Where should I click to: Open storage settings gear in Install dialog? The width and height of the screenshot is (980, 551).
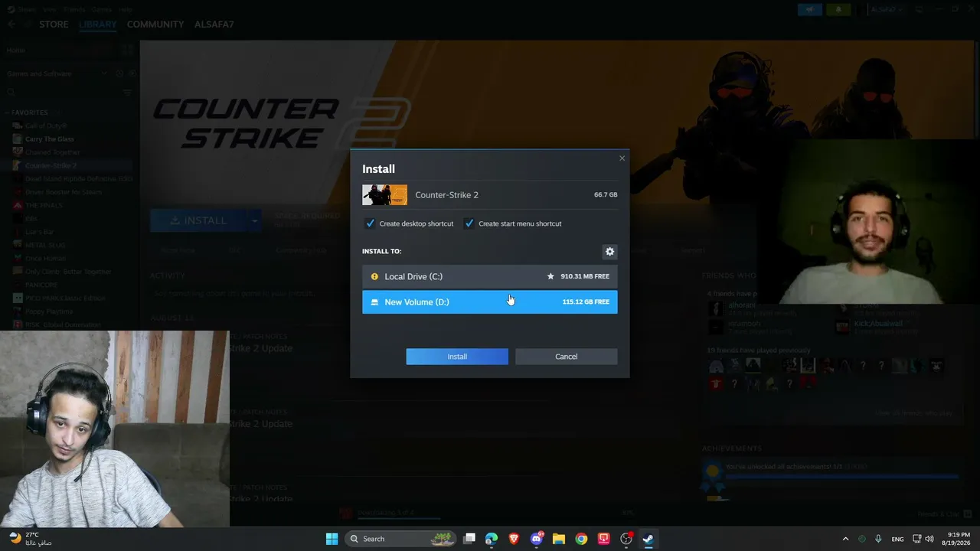(x=609, y=251)
